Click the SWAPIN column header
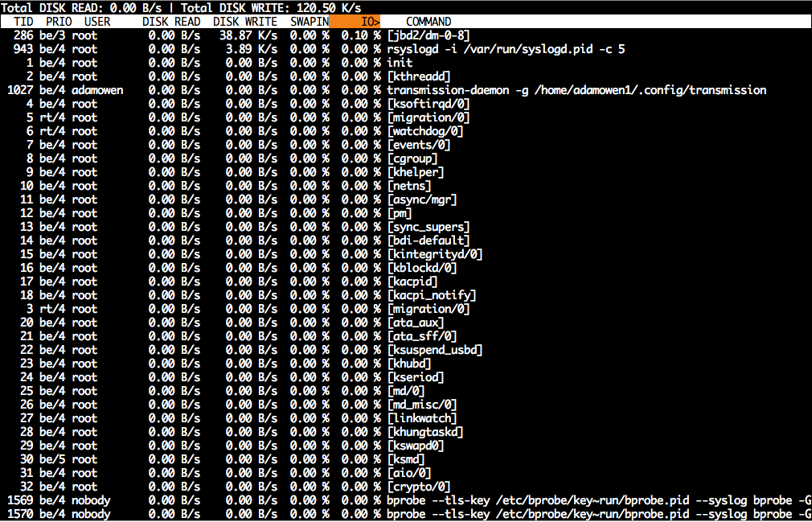 310,22
